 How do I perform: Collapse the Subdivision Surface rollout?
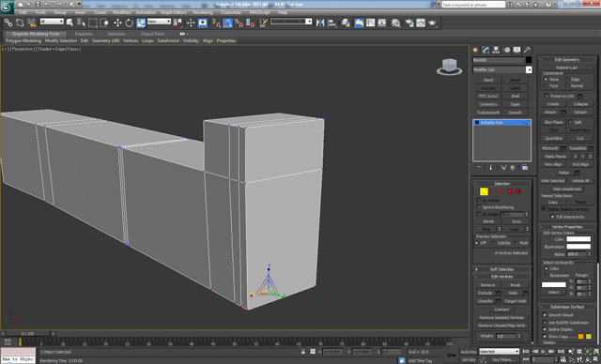[567, 307]
